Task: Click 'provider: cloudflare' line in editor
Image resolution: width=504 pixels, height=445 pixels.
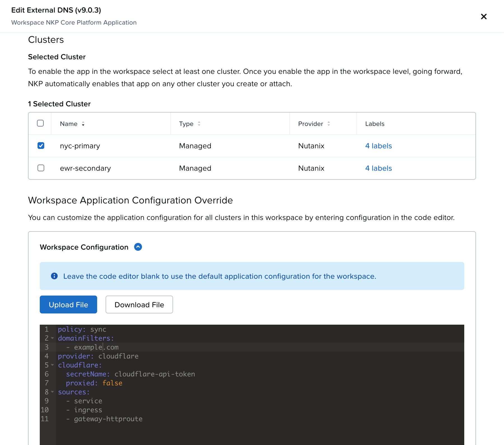Action: tap(98, 356)
